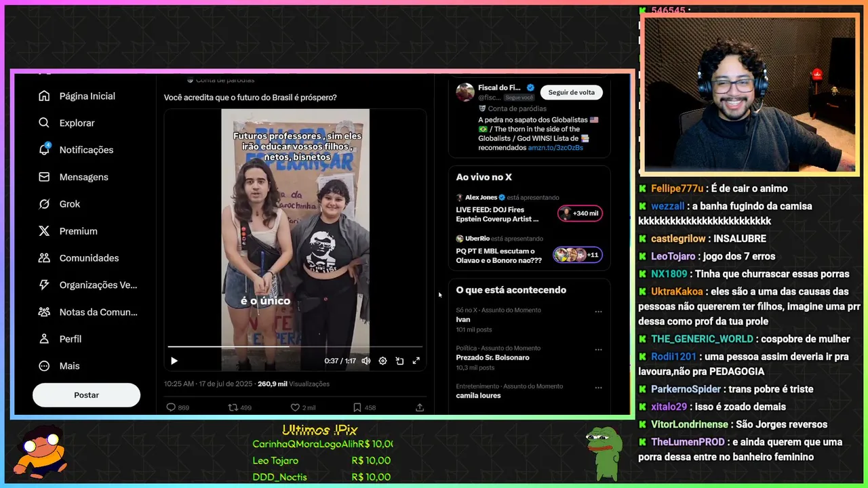Open the Comunidades people icon
868x488 pixels.
point(44,258)
